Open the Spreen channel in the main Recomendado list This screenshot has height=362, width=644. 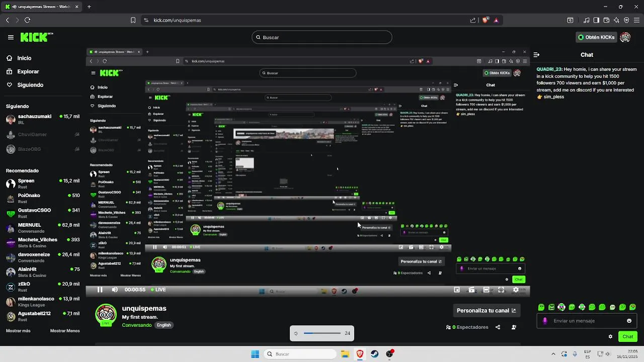tap(43, 184)
